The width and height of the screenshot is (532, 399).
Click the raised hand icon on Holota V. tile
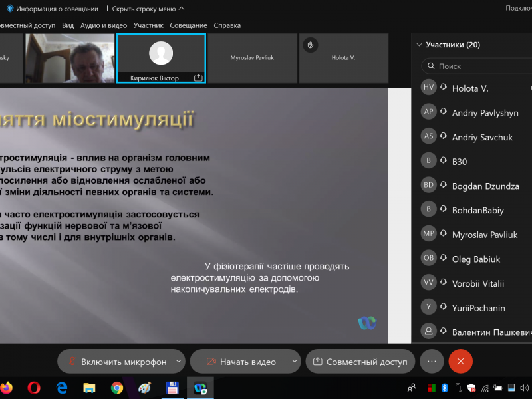[x=309, y=45]
